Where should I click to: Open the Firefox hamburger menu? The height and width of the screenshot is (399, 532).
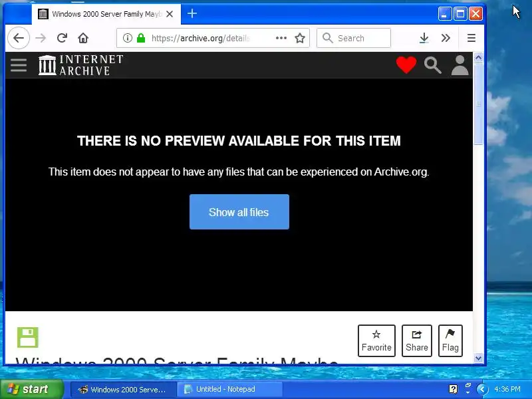click(x=471, y=38)
